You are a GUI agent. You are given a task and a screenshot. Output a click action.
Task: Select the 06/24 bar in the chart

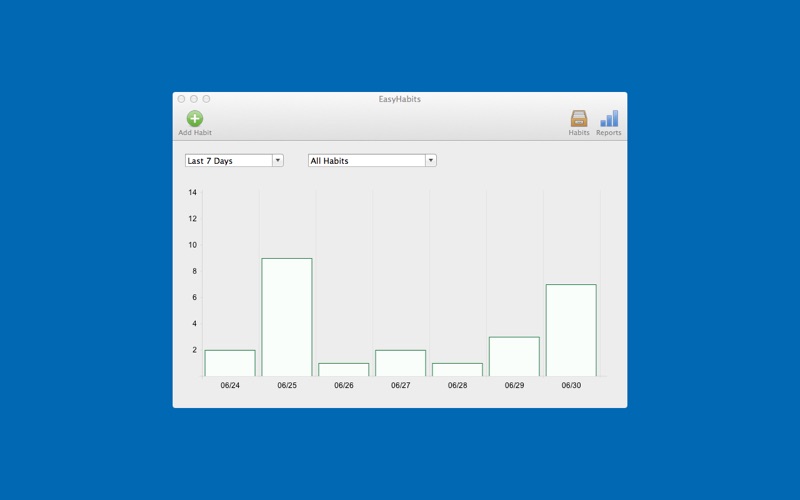230,363
